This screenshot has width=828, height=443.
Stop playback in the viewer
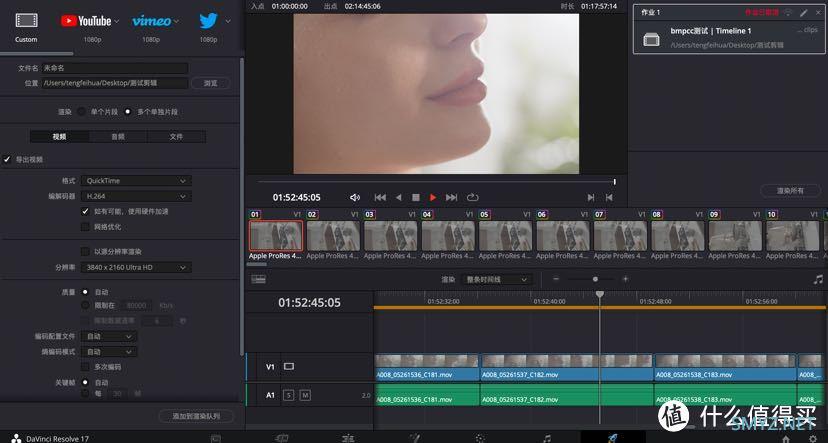(416, 197)
